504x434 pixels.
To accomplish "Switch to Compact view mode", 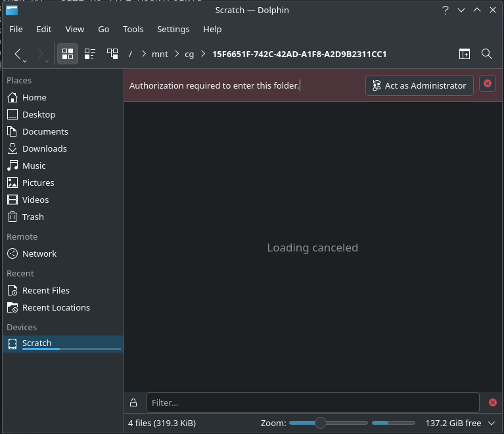I will (x=90, y=54).
